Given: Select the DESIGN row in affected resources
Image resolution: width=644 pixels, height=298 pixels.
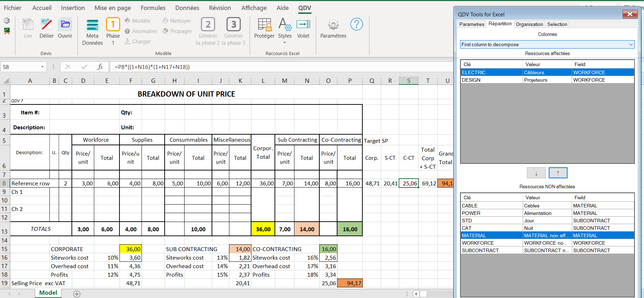Looking at the screenshot, I should pyautogui.click(x=547, y=80).
